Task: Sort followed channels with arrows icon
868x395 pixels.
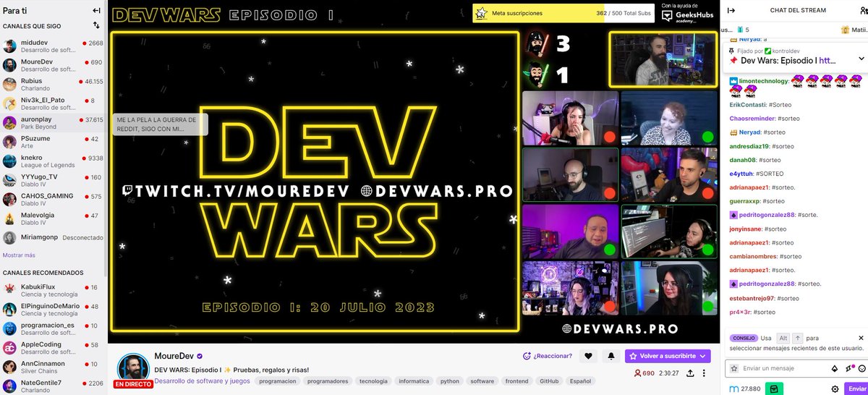Action: point(96,25)
